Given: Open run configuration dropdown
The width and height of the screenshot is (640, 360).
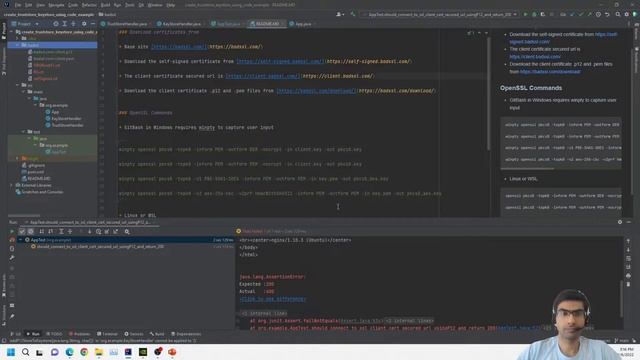Looking at the screenshot, I should coord(440,14).
